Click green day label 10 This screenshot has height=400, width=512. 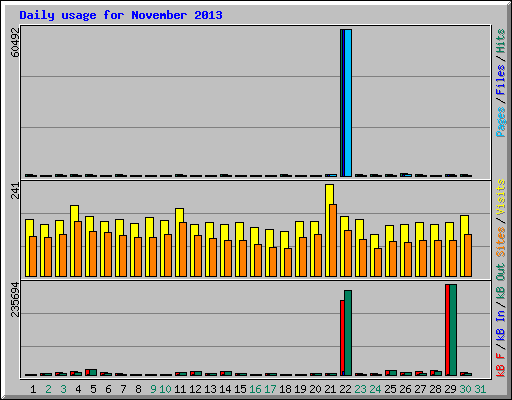[x=165, y=389]
